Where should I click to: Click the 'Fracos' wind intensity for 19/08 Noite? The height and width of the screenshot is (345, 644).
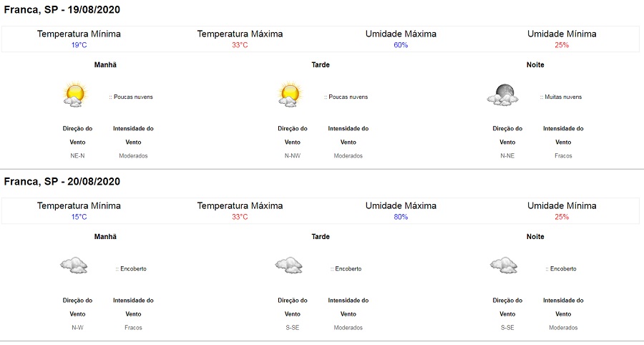pyautogui.click(x=563, y=156)
